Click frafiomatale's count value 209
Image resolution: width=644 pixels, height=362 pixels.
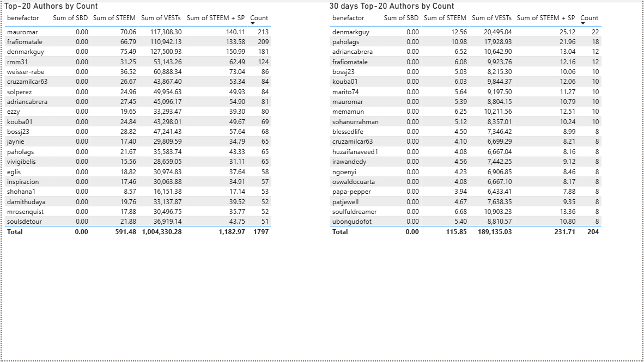click(x=263, y=42)
